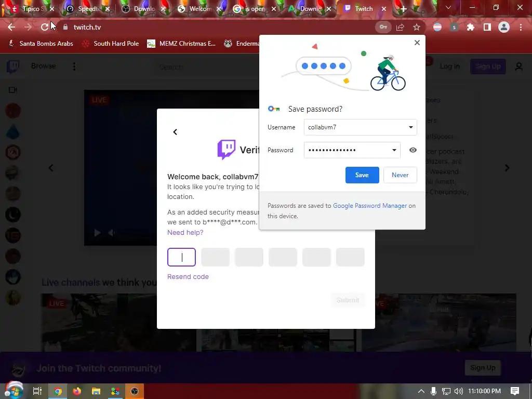Open Chrome three-dot menu
The width and height of the screenshot is (532, 399).
[521, 27]
